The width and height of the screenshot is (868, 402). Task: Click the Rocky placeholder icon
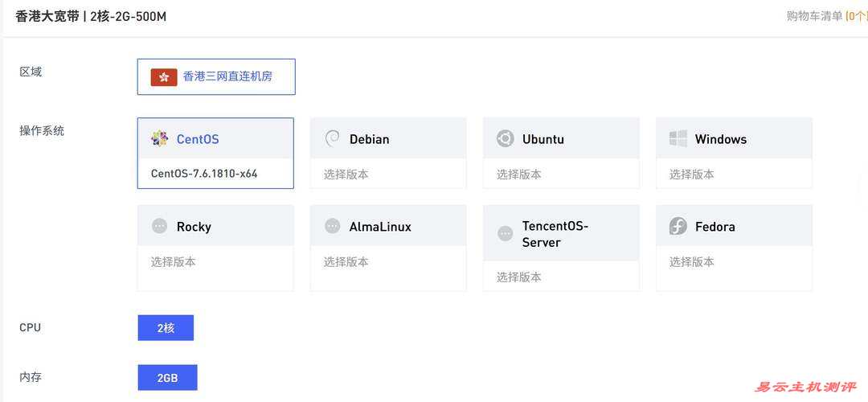[159, 226]
